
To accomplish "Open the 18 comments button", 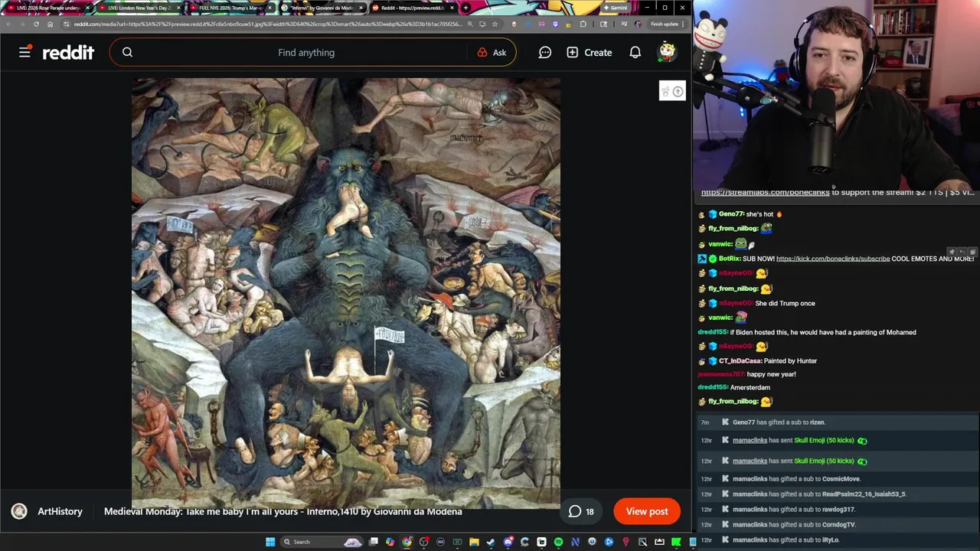I will [x=581, y=511].
